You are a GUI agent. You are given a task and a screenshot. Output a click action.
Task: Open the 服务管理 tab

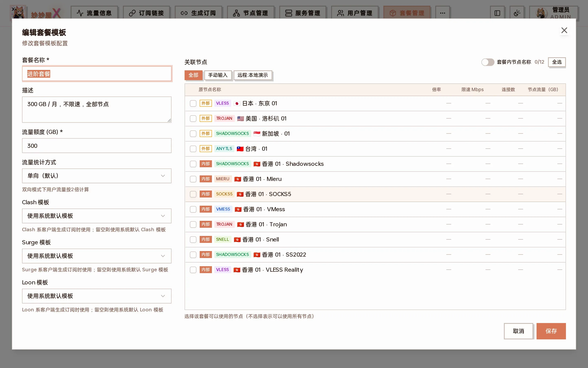[x=303, y=13]
